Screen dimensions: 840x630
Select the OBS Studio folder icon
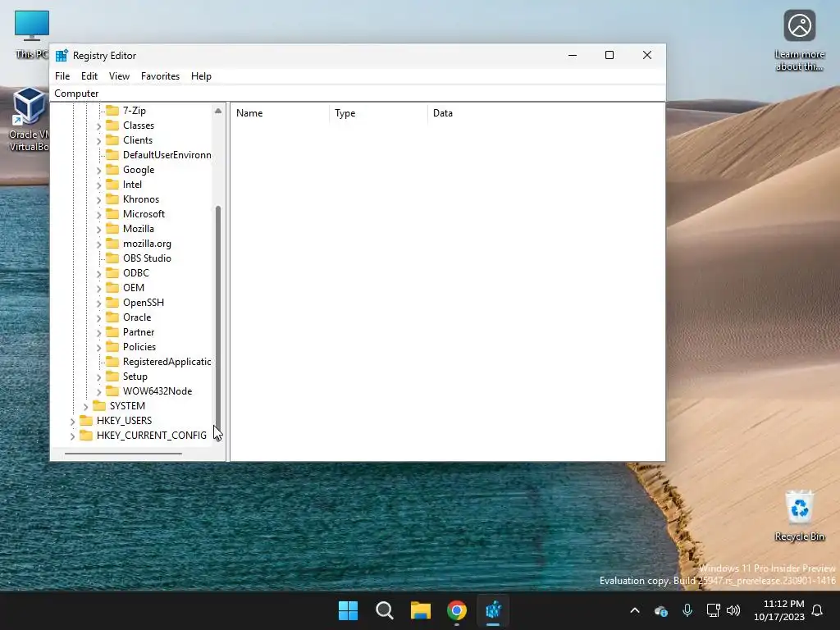click(112, 258)
